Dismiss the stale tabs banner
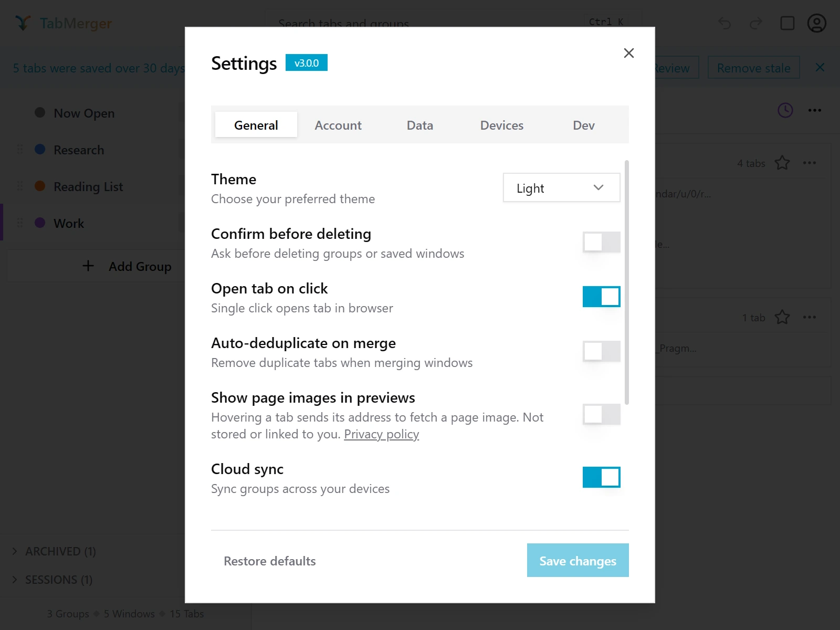The height and width of the screenshot is (630, 840). point(820,68)
